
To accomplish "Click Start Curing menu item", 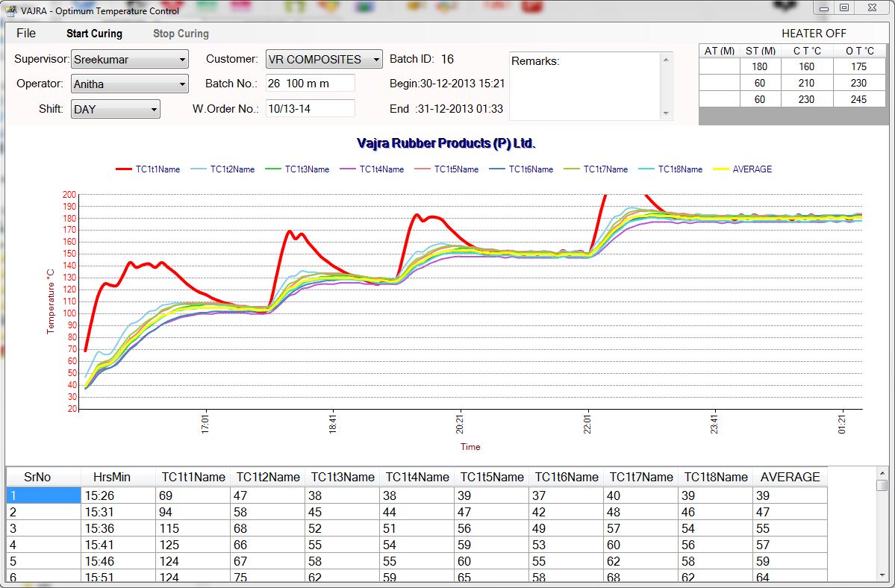I will 94,34.
